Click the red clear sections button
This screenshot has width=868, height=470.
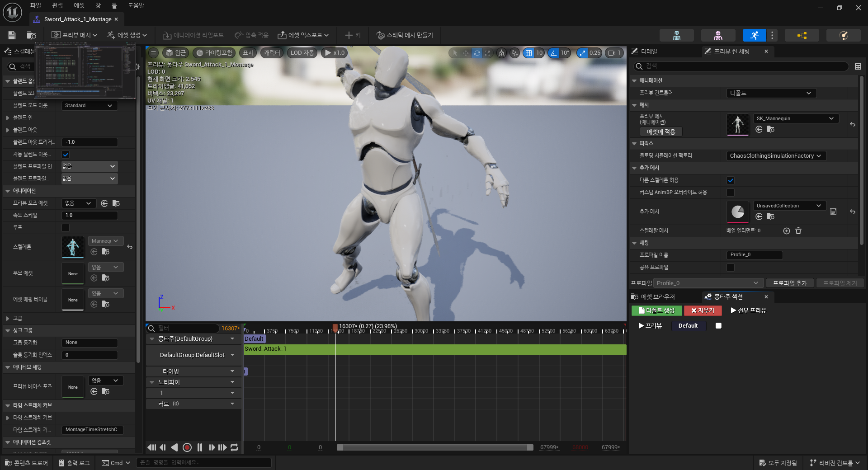point(703,310)
